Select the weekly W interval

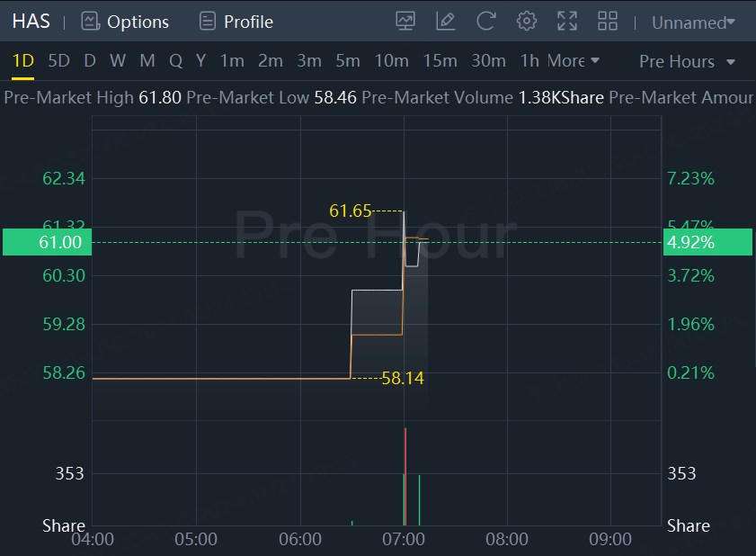coord(118,61)
